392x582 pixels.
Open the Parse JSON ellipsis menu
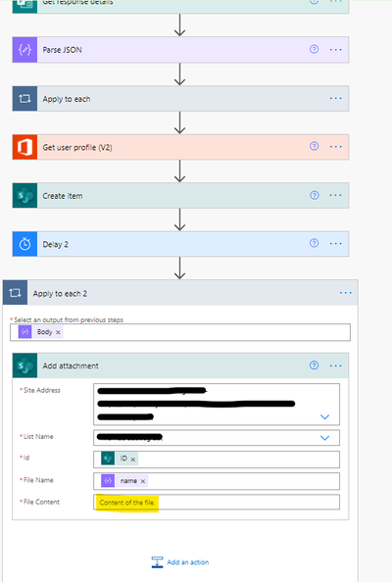point(335,50)
